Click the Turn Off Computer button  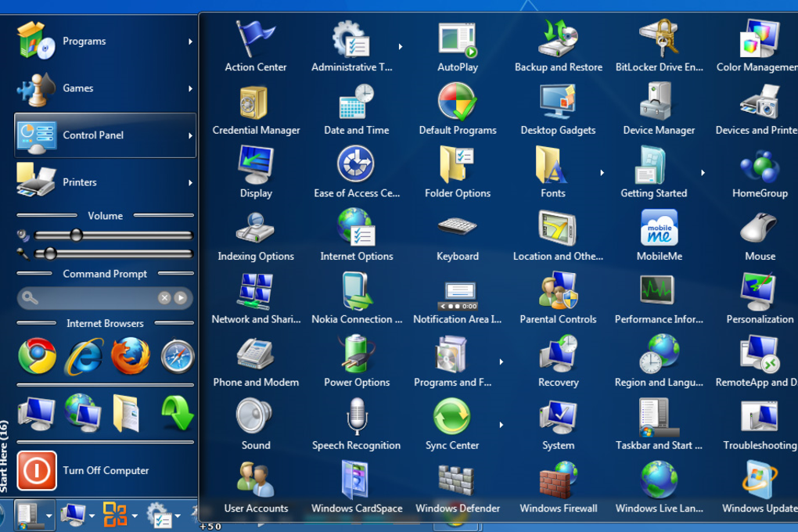coord(105,470)
